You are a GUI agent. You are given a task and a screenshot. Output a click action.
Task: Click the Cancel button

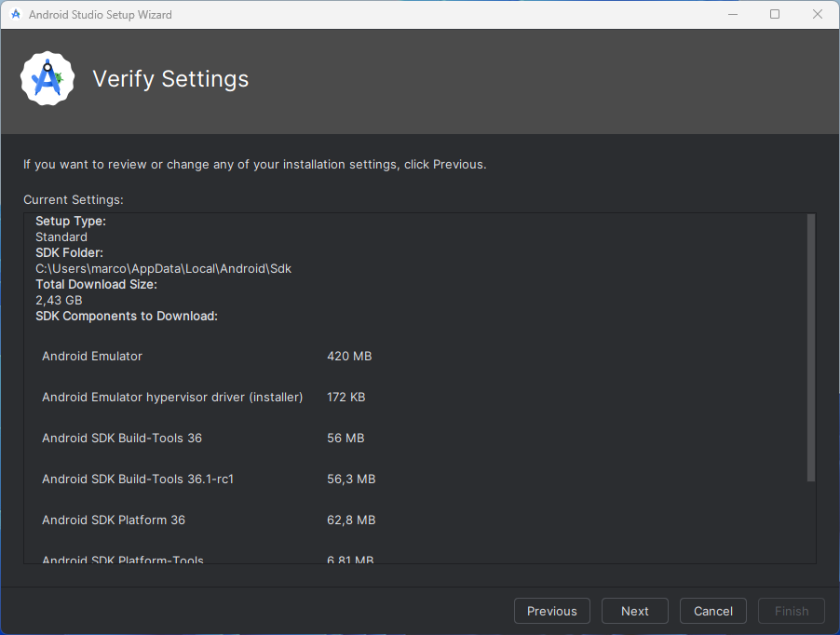click(x=712, y=611)
